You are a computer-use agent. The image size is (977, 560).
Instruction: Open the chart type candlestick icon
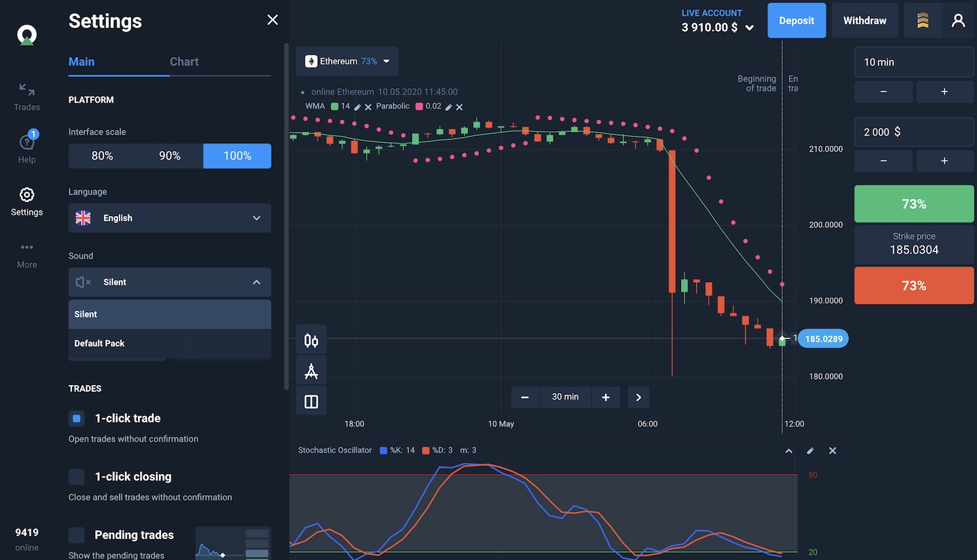311,341
